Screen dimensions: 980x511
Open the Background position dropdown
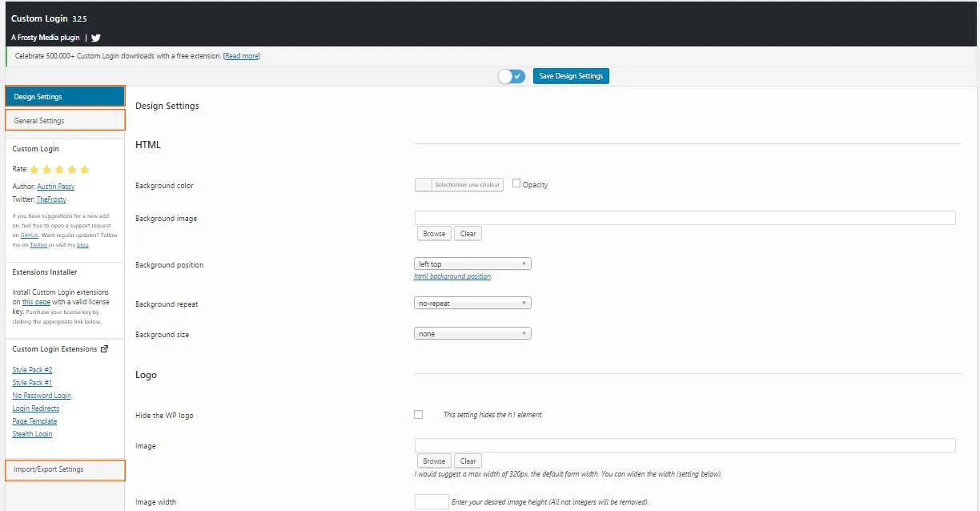pyautogui.click(x=472, y=264)
